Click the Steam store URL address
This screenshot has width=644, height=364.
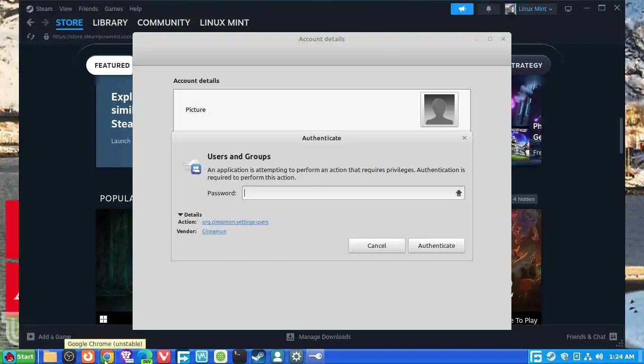coord(92,36)
